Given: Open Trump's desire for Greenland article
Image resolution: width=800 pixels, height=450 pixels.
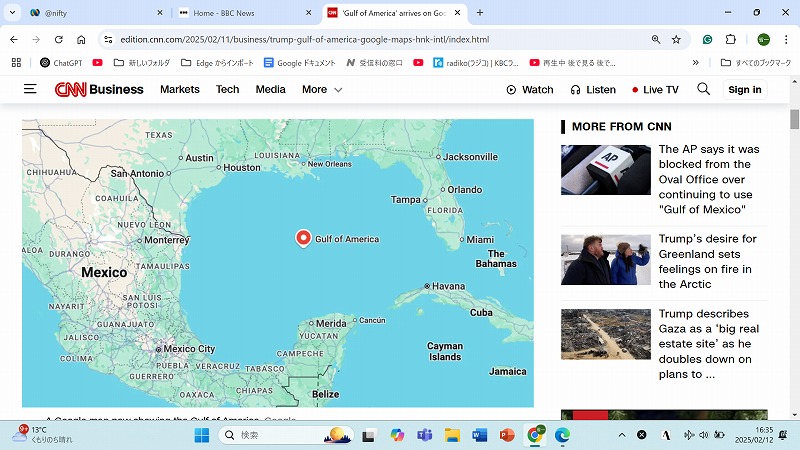Looking at the screenshot, I should click(708, 261).
